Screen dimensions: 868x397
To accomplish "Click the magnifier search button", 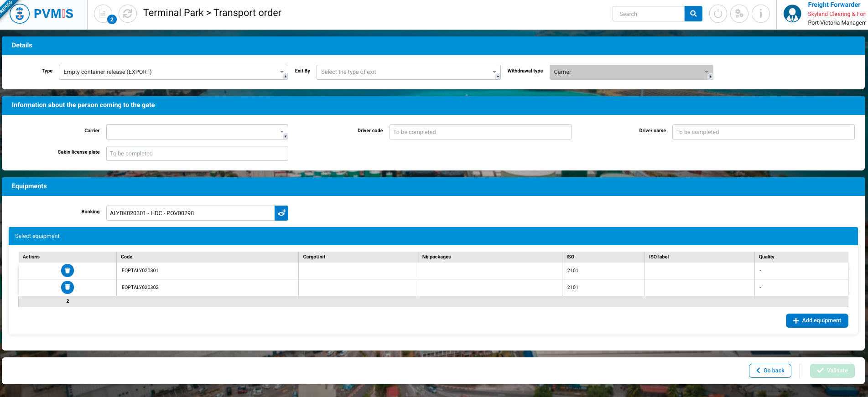I will pyautogui.click(x=693, y=14).
